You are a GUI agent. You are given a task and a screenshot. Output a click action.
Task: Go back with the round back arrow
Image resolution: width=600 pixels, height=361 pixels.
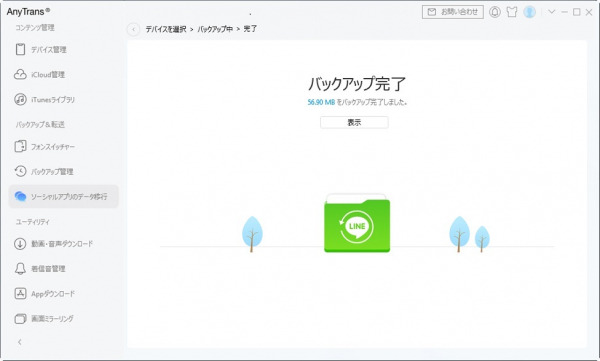134,29
